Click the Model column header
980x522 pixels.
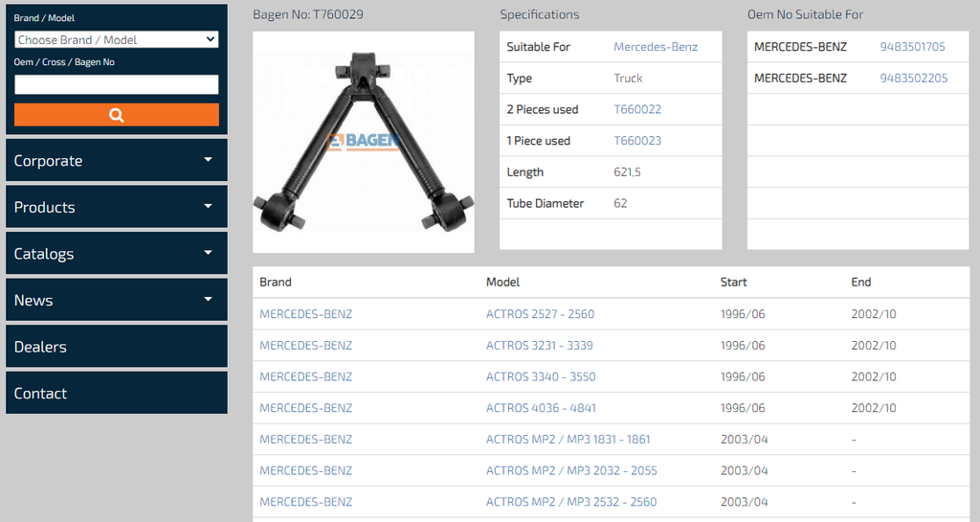pyautogui.click(x=503, y=282)
